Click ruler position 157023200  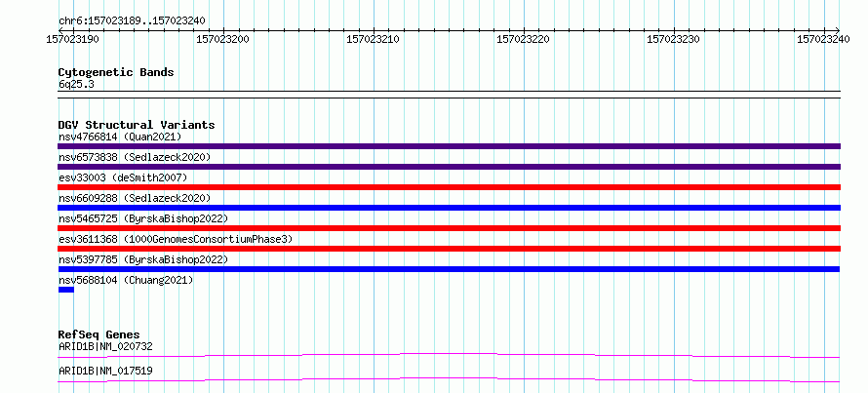tap(223, 39)
